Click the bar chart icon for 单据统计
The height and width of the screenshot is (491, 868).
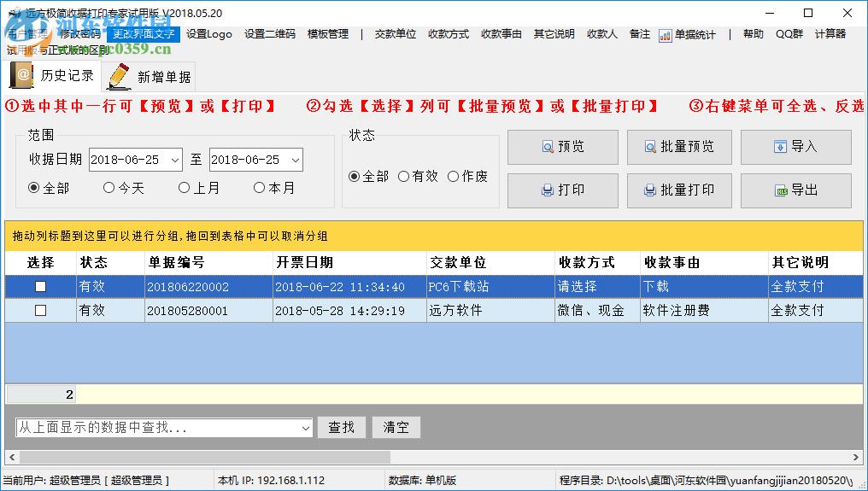click(x=665, y=35)
